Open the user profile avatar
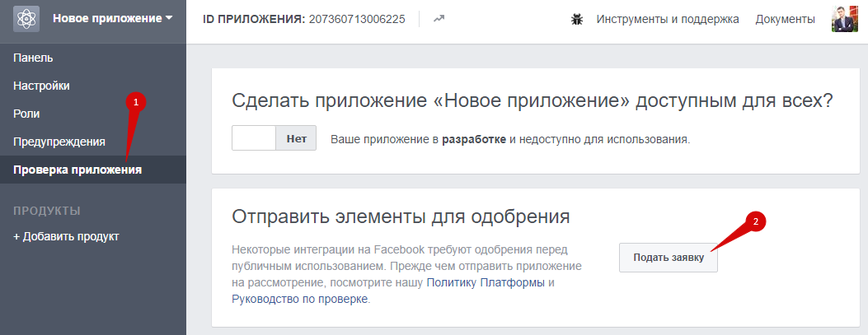This screenshot has width=868, height=335. coord(845,18)
